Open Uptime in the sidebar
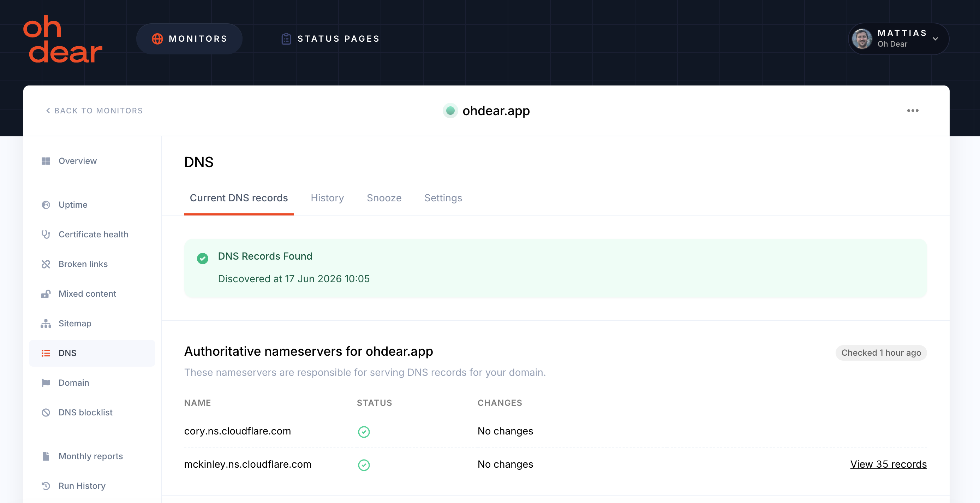The image size is (980, 503). [92, 205]
